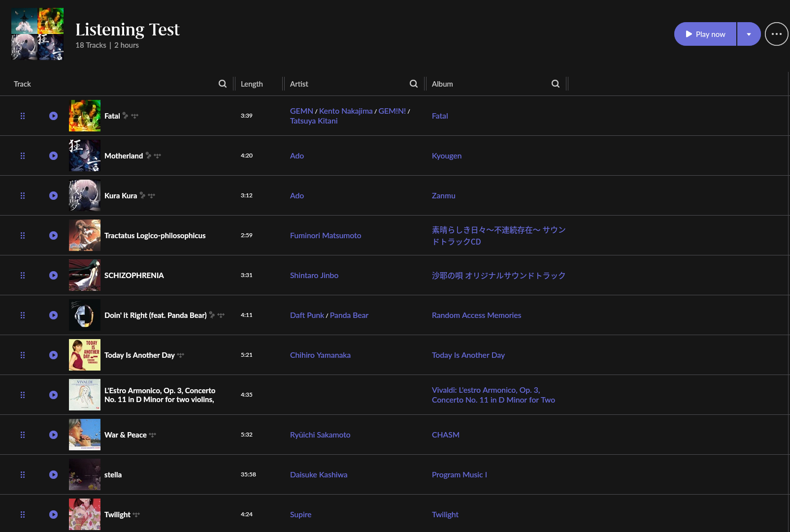
Task: Play Tractatus Logico-philosophicus track
Action: 53,236
